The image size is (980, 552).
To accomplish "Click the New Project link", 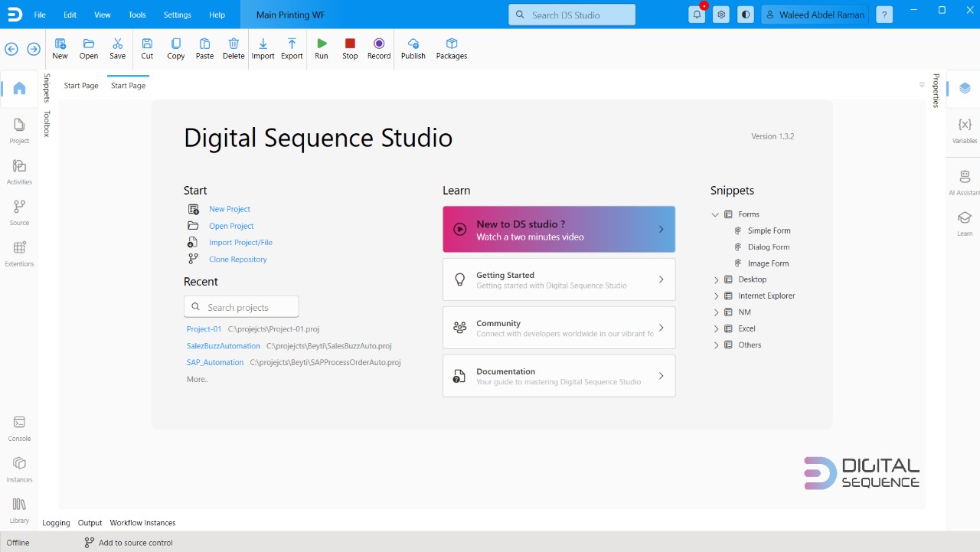I will pos(230,209).
